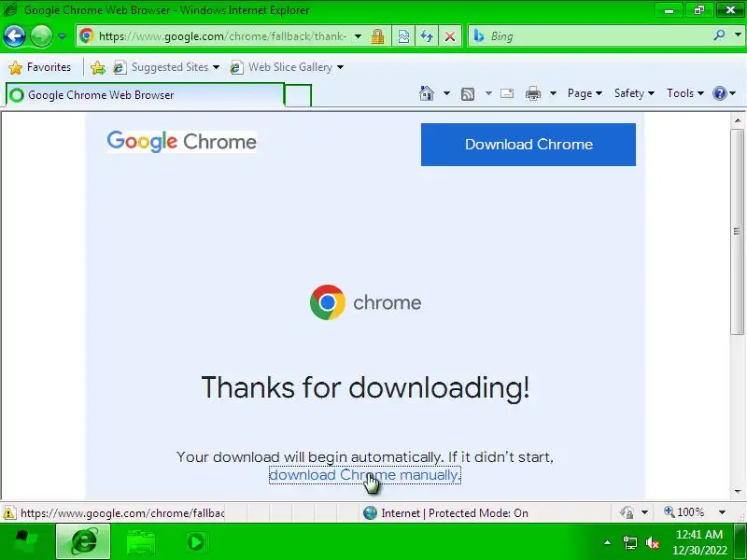Click the browser Back arrow button

tap(14, 36)
